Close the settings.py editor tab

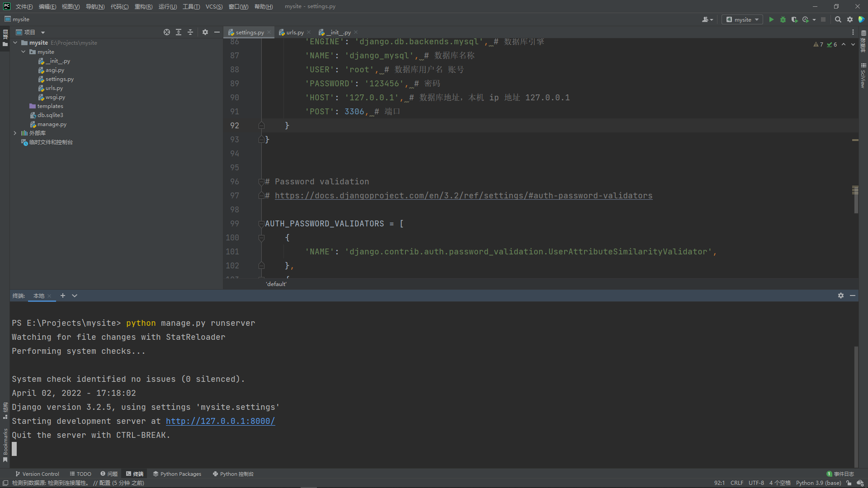(x=269, y=32)
